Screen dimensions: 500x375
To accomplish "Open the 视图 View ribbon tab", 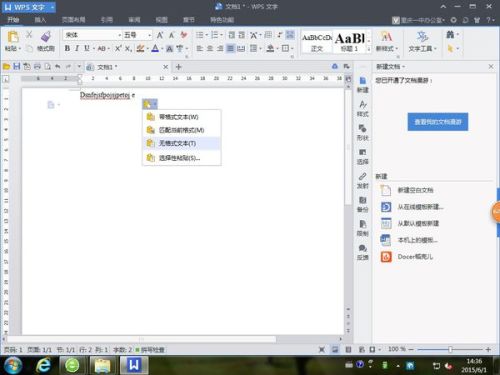I will click(x=161, y=20).
